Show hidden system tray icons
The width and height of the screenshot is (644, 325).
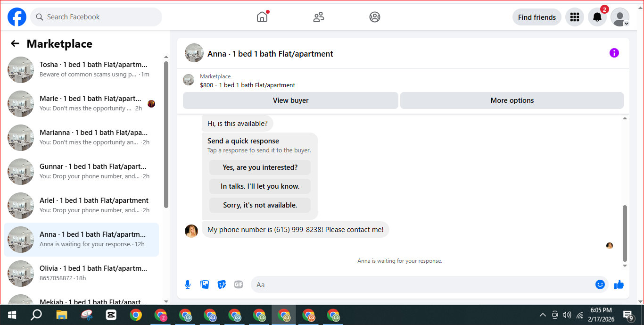[x=543, y=315]
